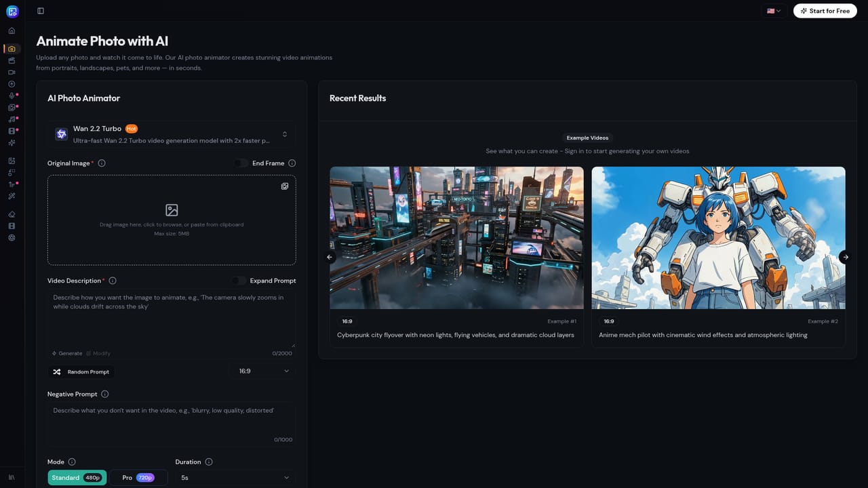Click the 'Recent Results' heading

357,98
